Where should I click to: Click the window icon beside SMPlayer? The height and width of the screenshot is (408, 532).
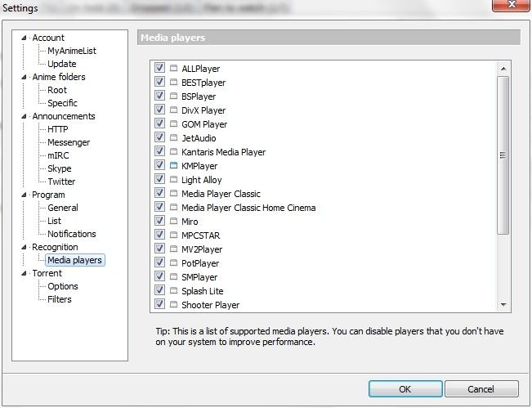point(173,277)
